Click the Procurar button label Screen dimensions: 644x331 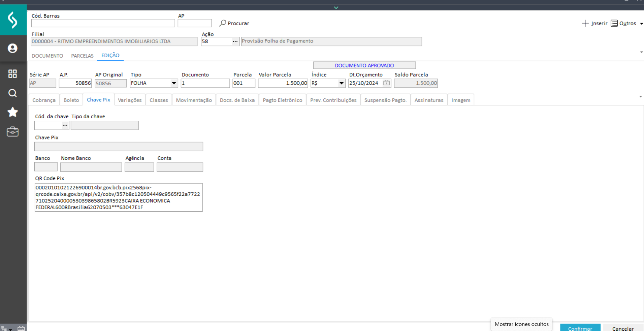[238, 23]
